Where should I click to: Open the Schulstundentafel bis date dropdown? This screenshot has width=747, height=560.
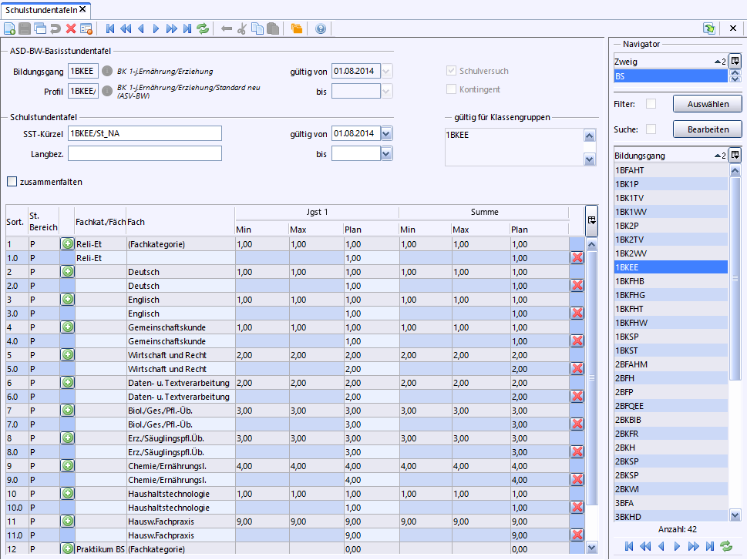tap(386, 154)
